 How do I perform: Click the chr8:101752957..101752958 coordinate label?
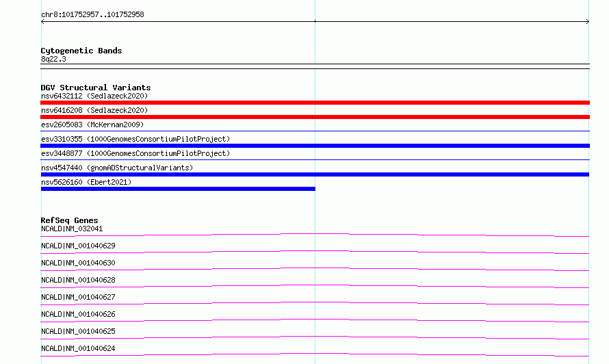92,15
